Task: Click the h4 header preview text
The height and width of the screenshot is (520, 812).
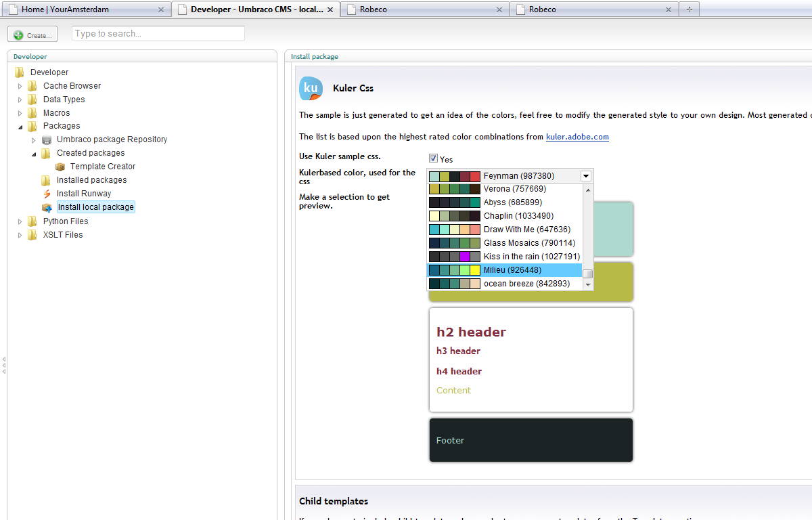Action: [x=459, y=371]
